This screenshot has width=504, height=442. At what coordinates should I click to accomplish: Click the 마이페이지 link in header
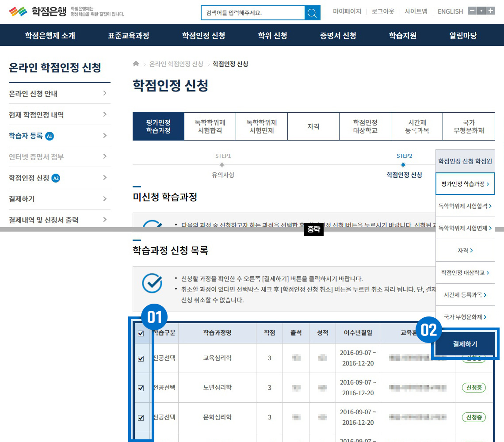(347, 11)
